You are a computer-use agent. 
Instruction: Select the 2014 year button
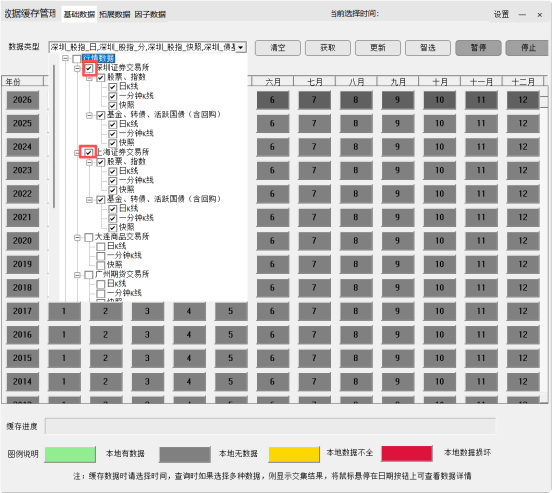[x=23, y=382]
